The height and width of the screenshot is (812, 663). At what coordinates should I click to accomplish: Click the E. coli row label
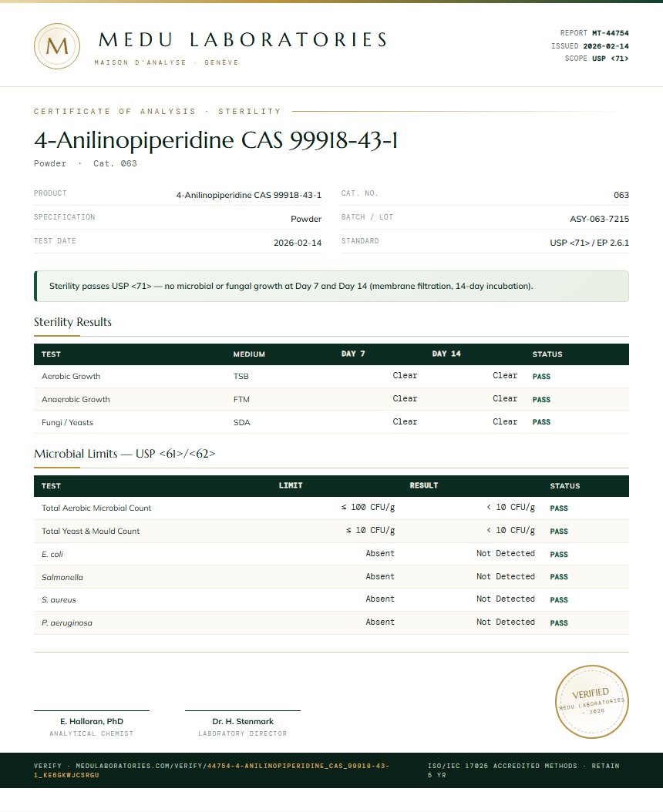point(52,554)
